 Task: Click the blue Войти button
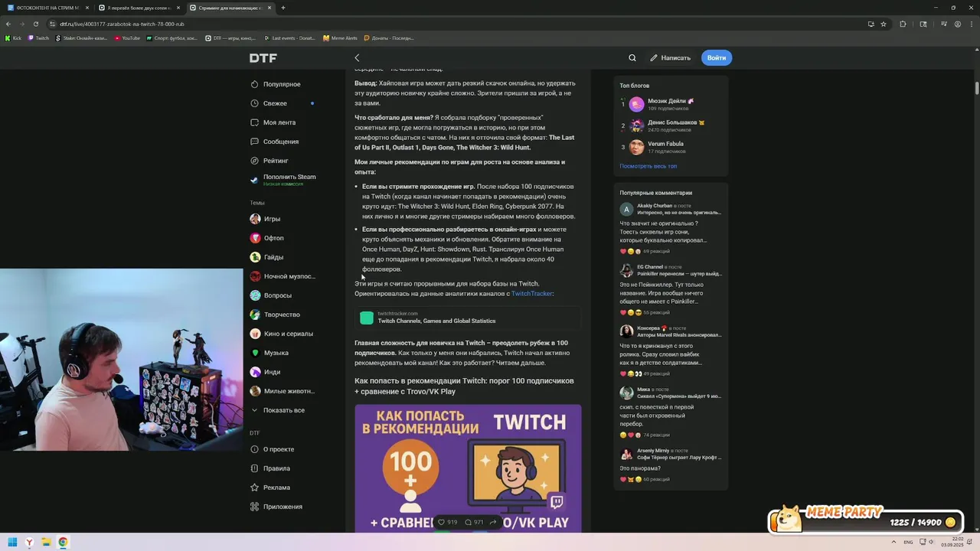717,58
